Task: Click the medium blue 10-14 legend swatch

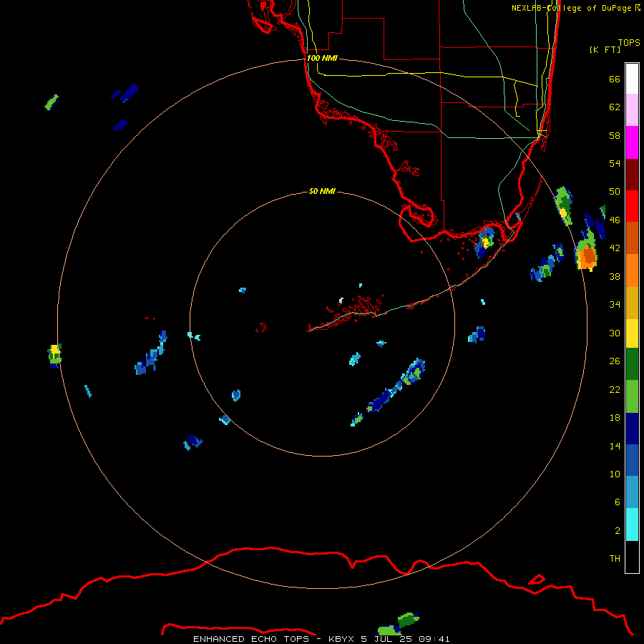Action: [x=632, y=460]
